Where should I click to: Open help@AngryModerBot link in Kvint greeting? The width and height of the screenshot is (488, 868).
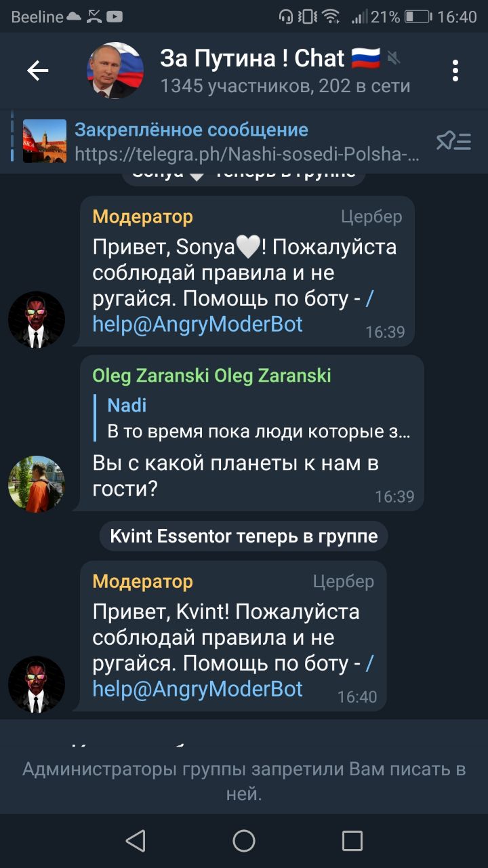[198, 689]
